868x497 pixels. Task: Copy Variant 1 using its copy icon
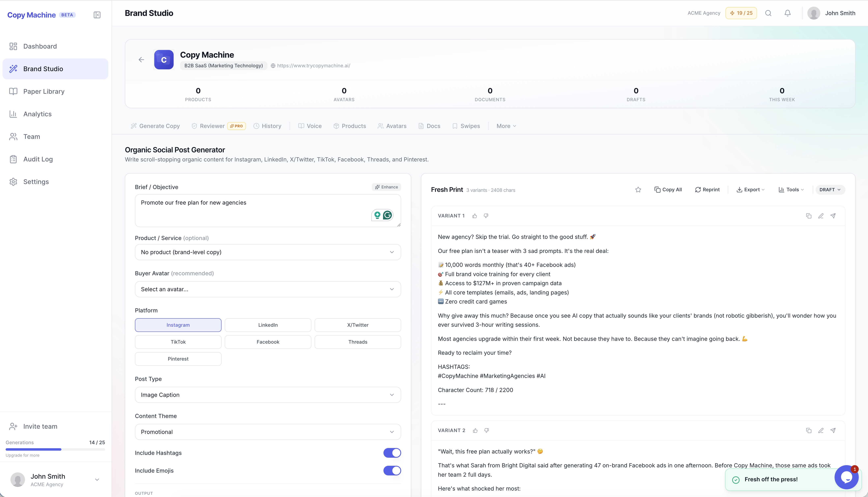pyautogui.click(x=809, y=216)
